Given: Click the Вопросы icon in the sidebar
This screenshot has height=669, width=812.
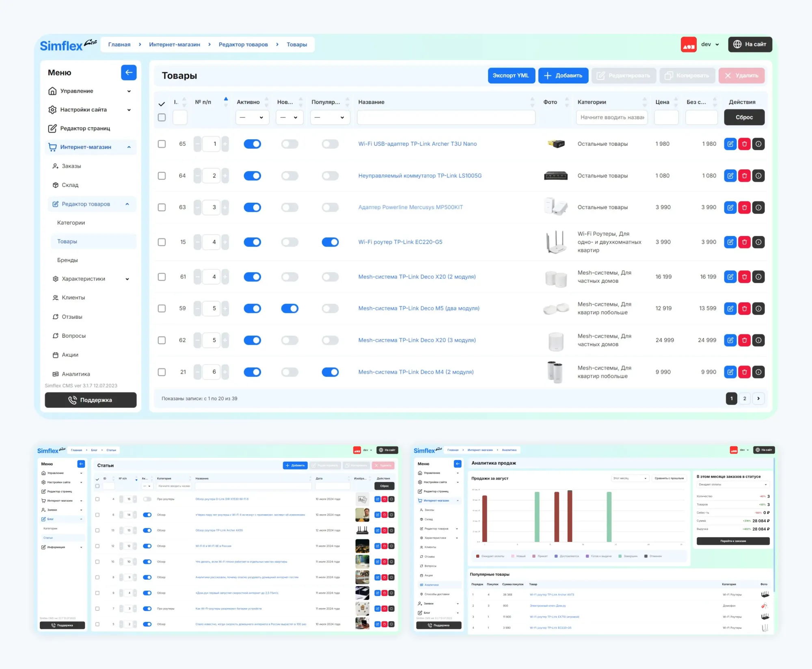Looking at the screenshot, I should 56,336.
